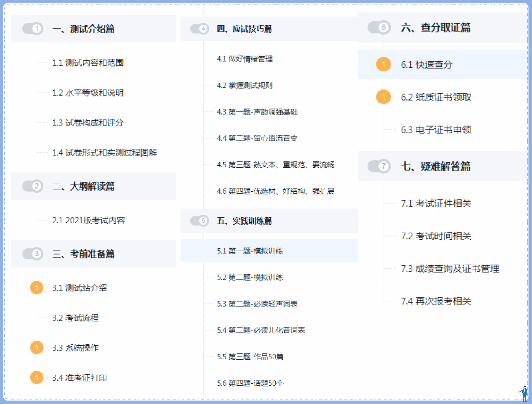The width and height of the screenshot is (532, 404).
Task: Click orange badge beside 3.1 测试站介绍
Action: point(37,288)
